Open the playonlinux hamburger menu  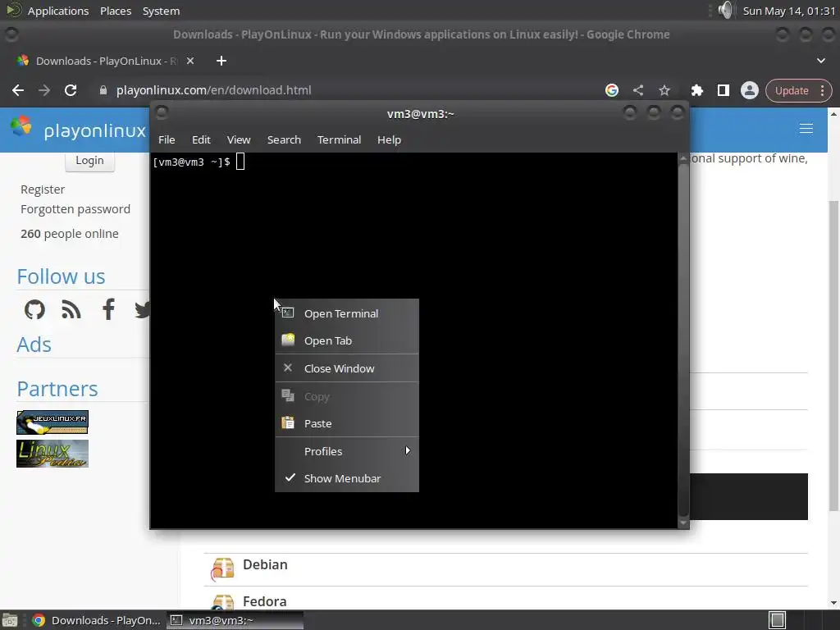[806, 129]
